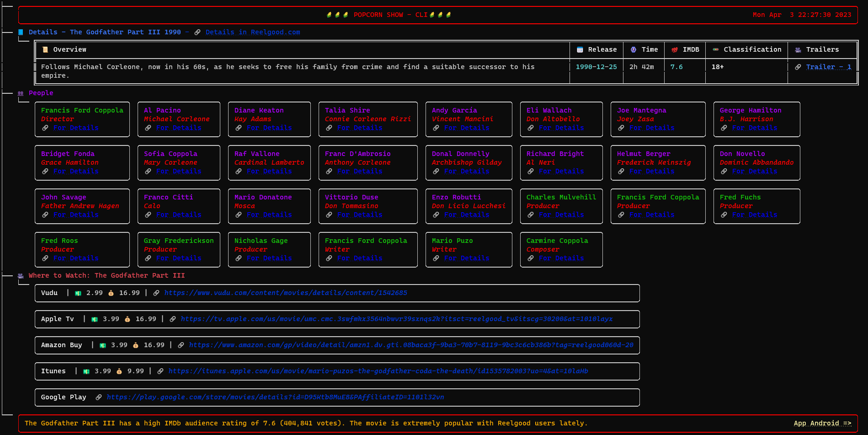
Task: Click the chain icon in Diane Keaton card
Action: pyautogui.click(x=239, y=128)
